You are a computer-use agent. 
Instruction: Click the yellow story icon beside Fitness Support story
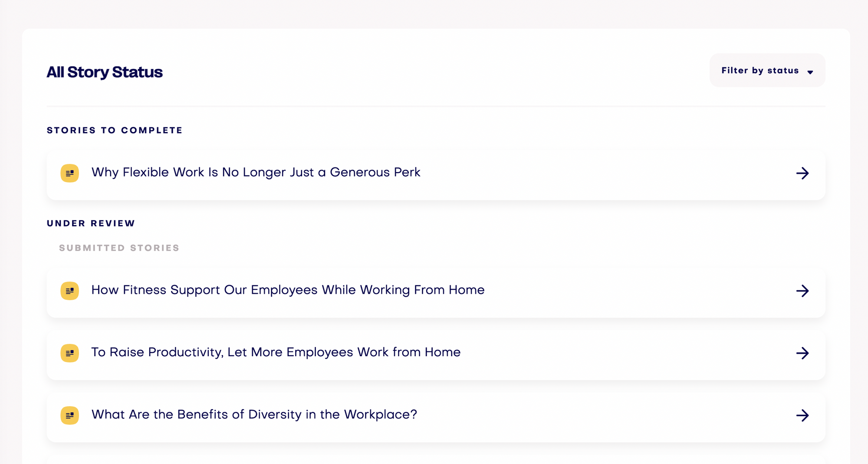(x=69, y=291)
